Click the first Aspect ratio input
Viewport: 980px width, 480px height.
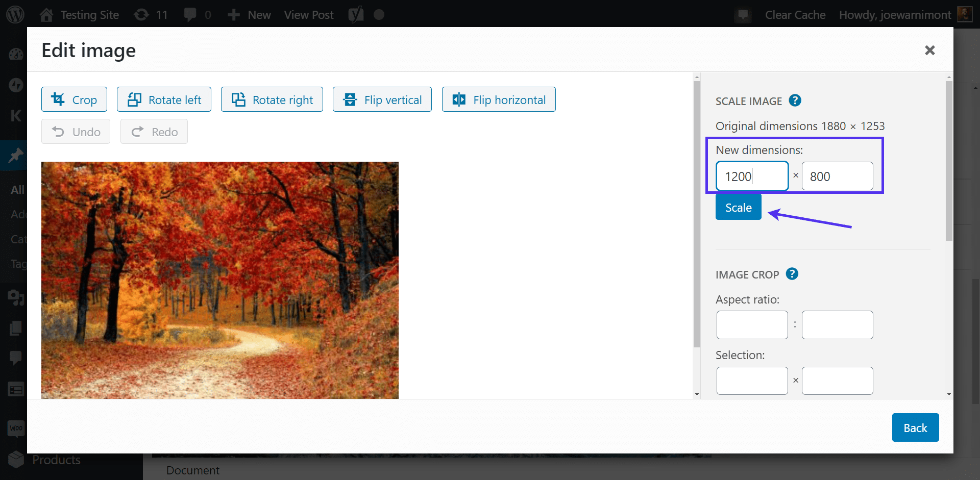click(752, 325)
